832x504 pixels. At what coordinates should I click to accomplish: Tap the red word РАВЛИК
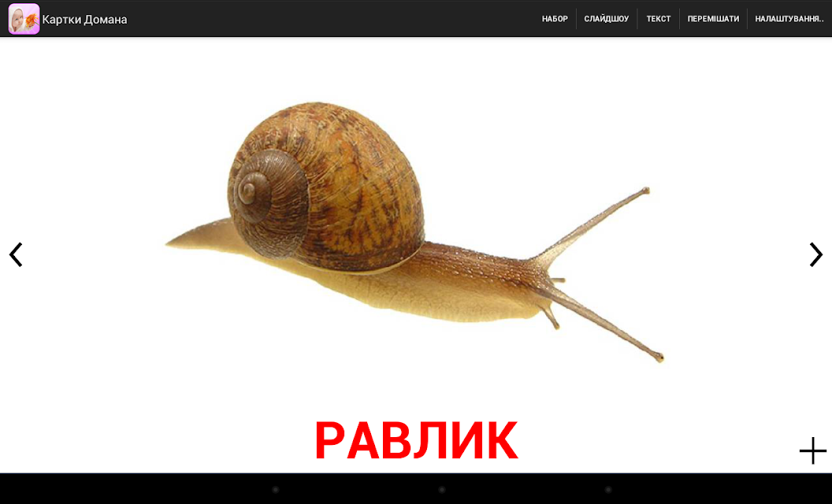tap(417, 440)
